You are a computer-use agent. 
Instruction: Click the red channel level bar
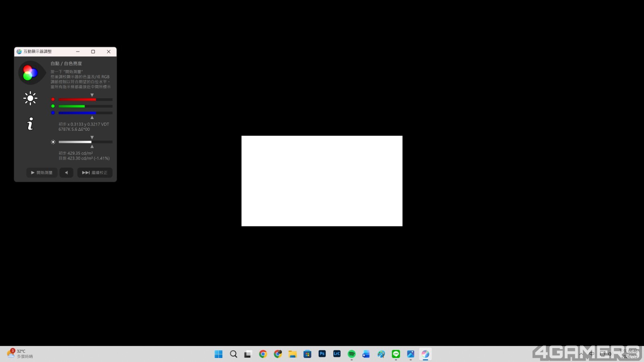coord(85,99)
